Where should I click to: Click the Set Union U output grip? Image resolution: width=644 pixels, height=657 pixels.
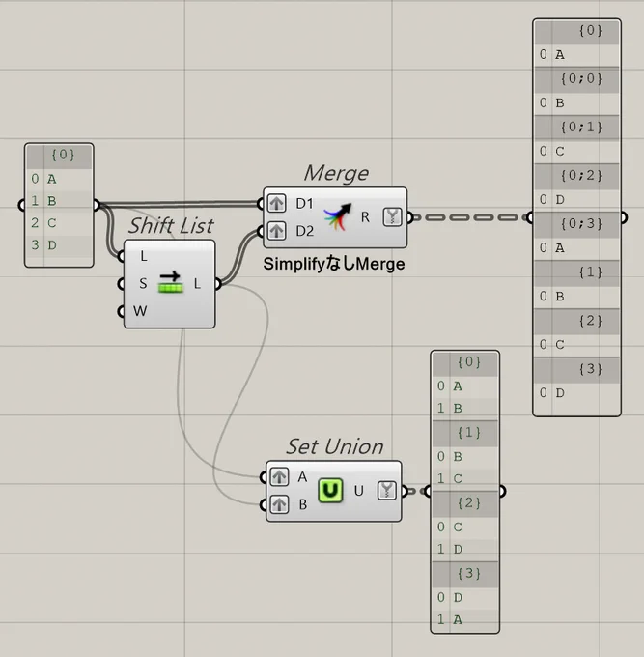coord(405,491)
